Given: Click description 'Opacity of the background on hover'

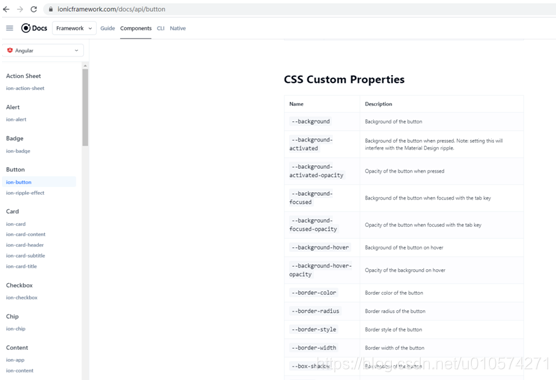Looking at the screenshot, I should click(405, 270).
